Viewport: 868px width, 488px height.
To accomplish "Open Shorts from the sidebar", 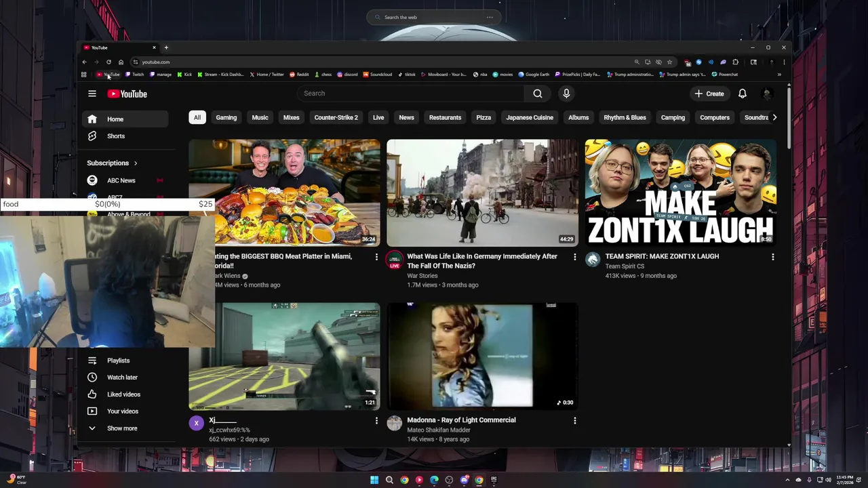I will click(x=125, y=136).
